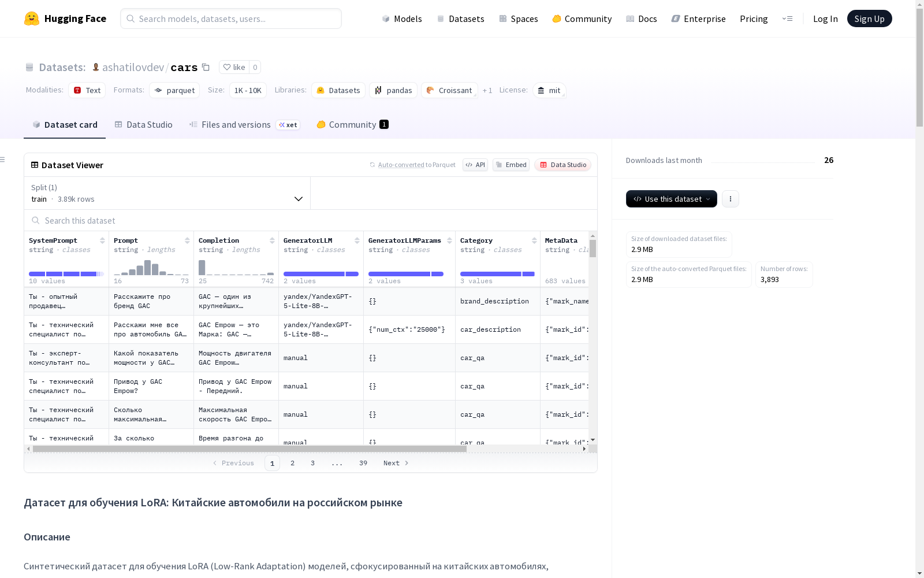
Task: Select the Datasets library tag
Action: [338, 90]
